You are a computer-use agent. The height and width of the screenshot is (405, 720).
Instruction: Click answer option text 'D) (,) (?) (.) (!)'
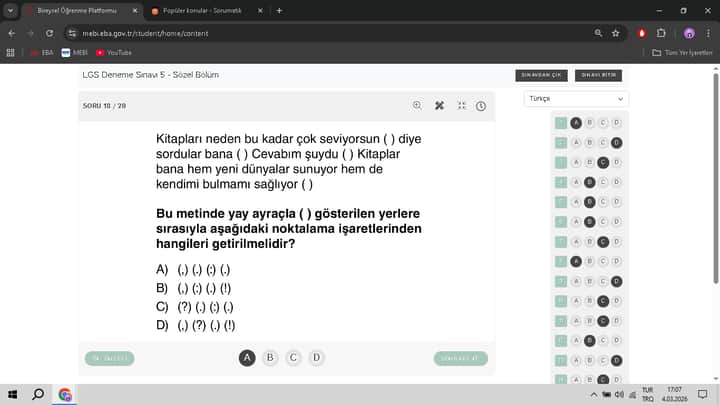click(196, 325)
